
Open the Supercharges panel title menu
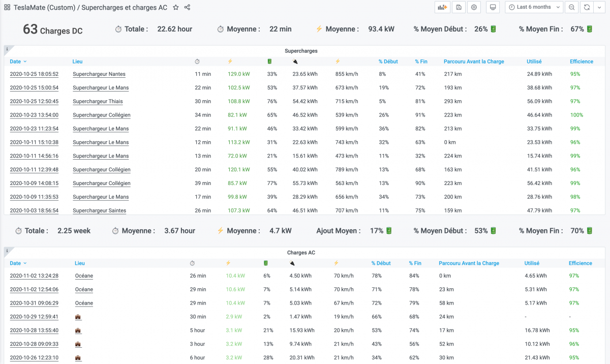pos(301,51)
